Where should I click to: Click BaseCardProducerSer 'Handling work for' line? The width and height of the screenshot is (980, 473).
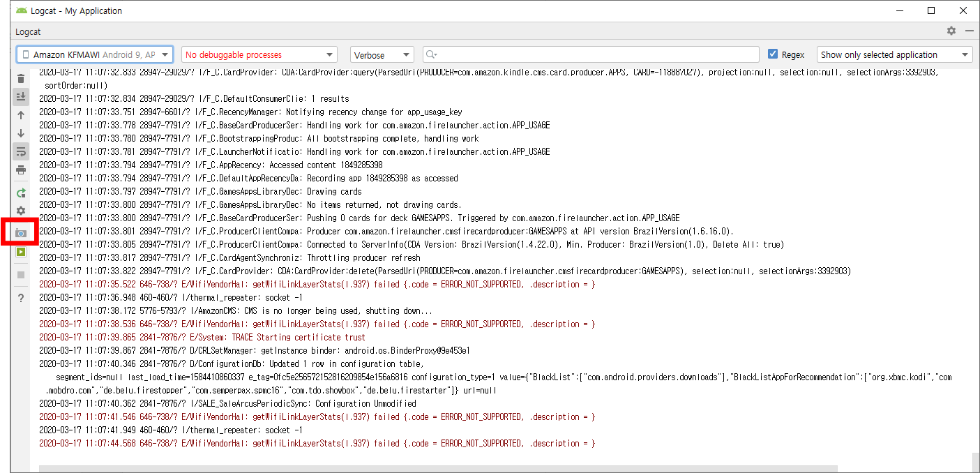[294, 125]
